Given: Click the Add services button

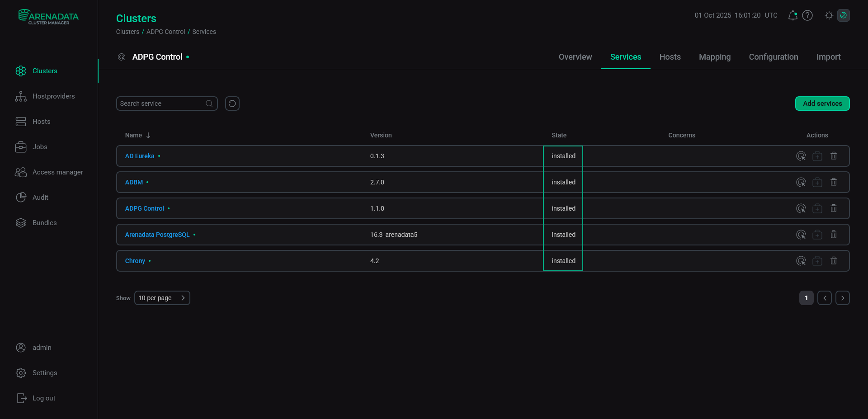Looking at the screenshot, I should click(822, 104).
